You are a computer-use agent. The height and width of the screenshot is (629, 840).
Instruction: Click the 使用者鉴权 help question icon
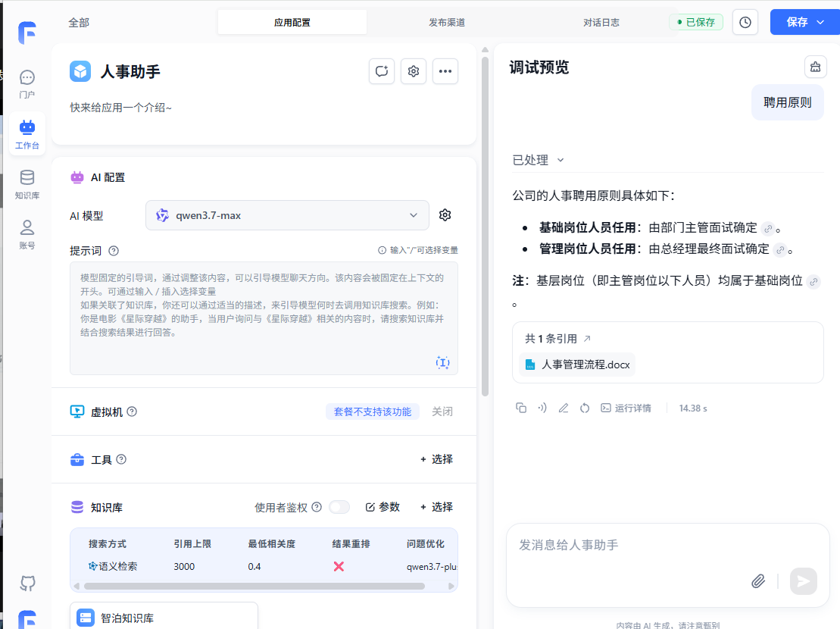point(317,507)
